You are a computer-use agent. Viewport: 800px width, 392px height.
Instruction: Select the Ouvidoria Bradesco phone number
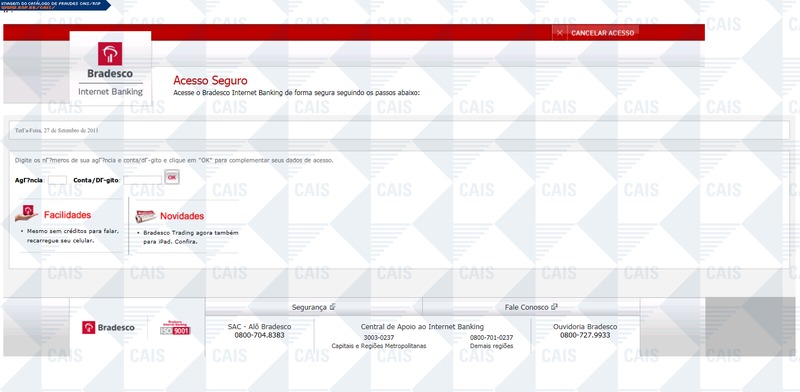pyautogui.click(x=585, y=335)
